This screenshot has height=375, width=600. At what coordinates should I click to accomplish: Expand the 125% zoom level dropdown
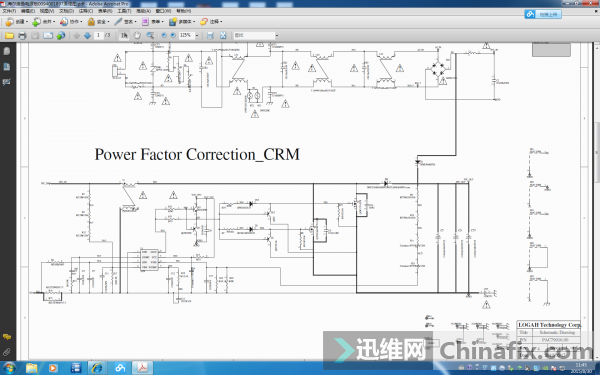[x=197, y=36]
